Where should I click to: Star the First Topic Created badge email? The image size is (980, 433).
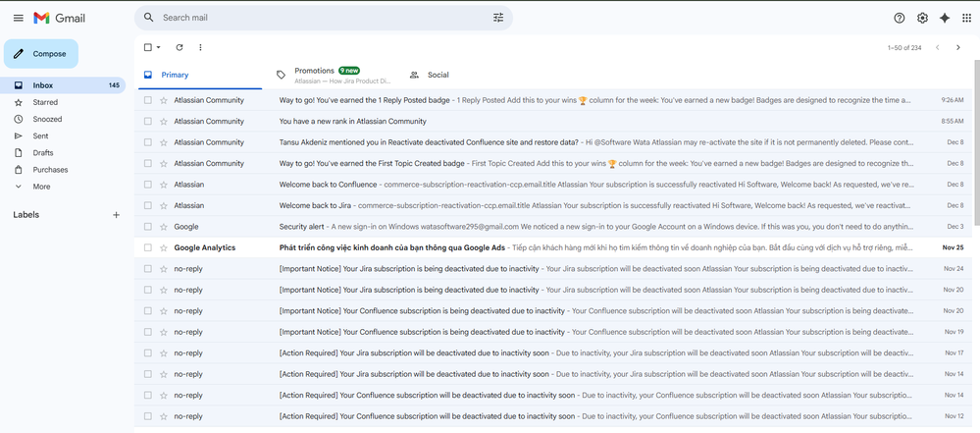point(164,163)
